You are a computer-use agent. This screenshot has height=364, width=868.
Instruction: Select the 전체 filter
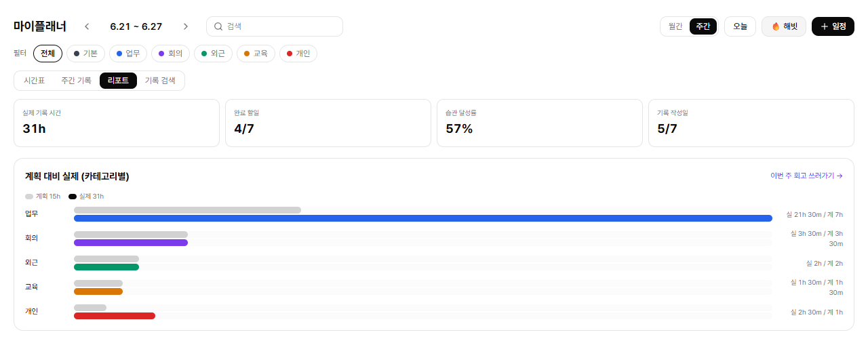pos(47,54)
